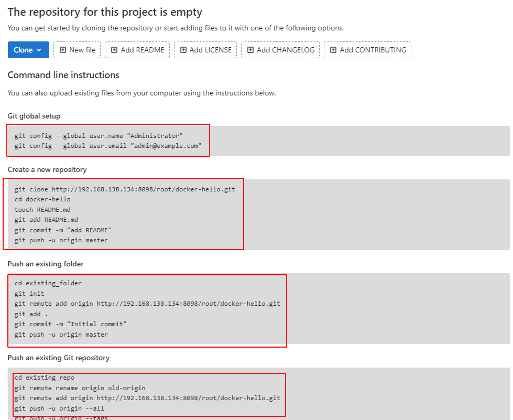Click the Command line instructions heading
This screenshot has height=420, width=513.
pos(63,75)
